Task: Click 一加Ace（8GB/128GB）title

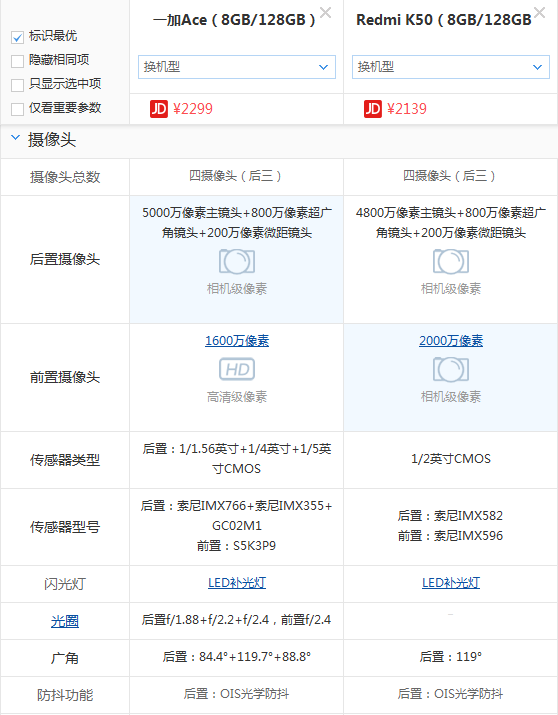Action: tap(234, 20)
